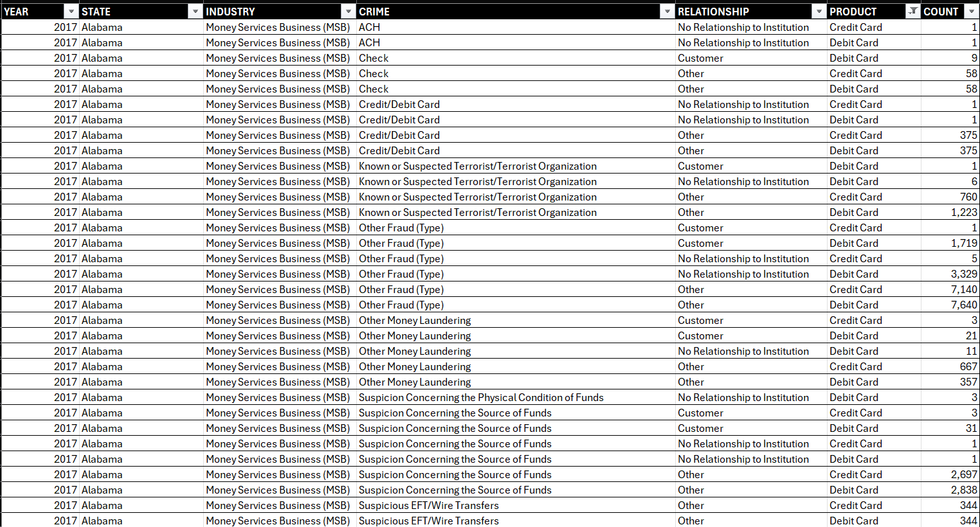The image size is (980, 527).
Task: Select the count cell showing 357
Action: click(950, 382)
